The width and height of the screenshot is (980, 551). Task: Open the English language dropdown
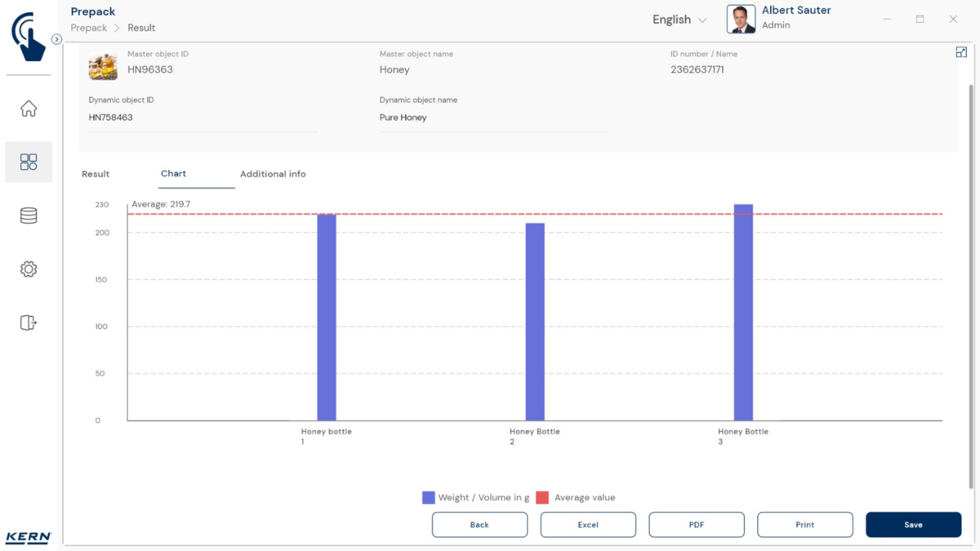[679, 20]
